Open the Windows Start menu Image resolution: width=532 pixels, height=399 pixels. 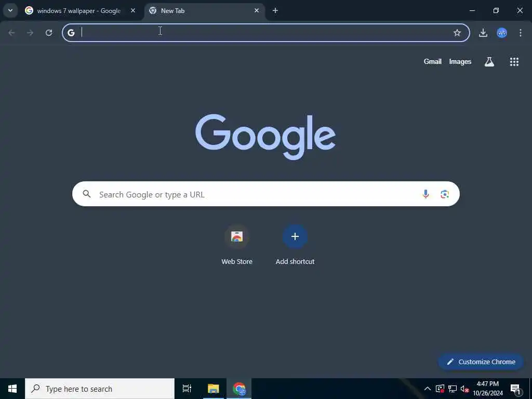point(12,389)
